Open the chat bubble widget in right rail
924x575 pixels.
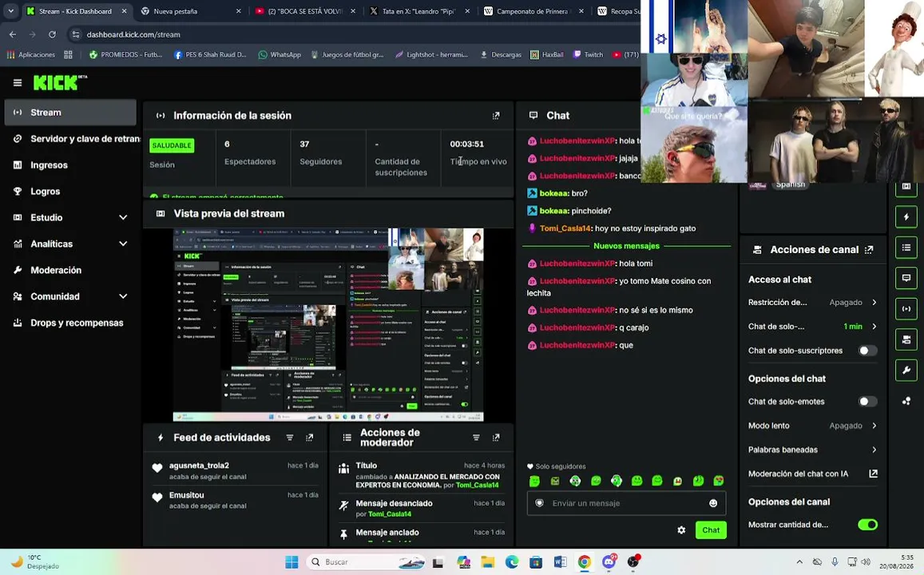click(906, 278)
